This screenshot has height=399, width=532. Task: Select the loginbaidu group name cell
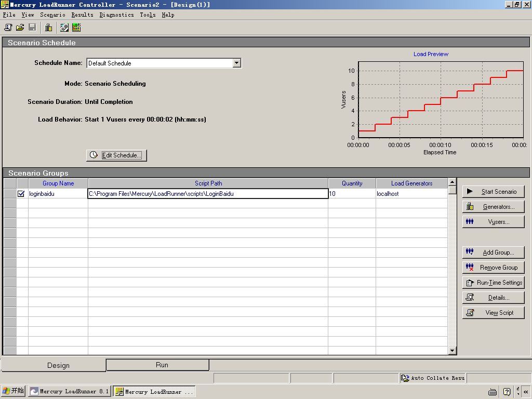click(58, 194)
